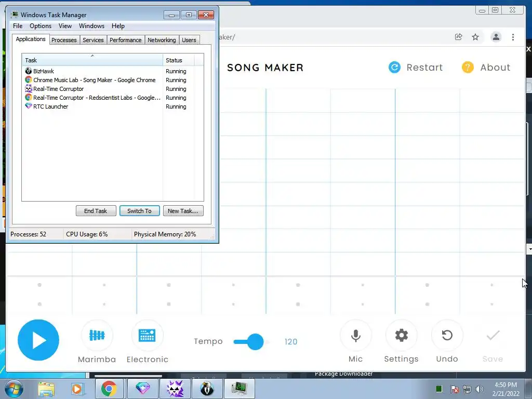Image resolution: width=532 pixels, height=399 pixels.
Task: Open BizHawk taskbar icon
Action: (x=207, y=389)
